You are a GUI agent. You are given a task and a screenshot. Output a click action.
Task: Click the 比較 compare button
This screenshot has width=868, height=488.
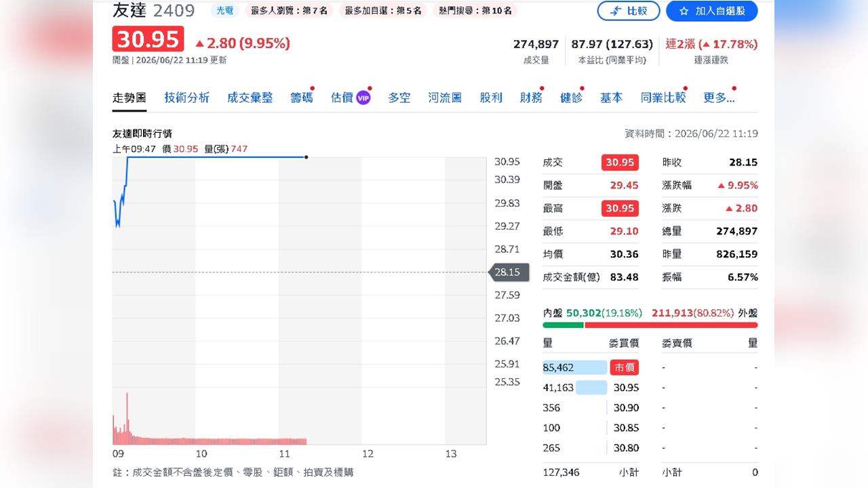[629, 11]
